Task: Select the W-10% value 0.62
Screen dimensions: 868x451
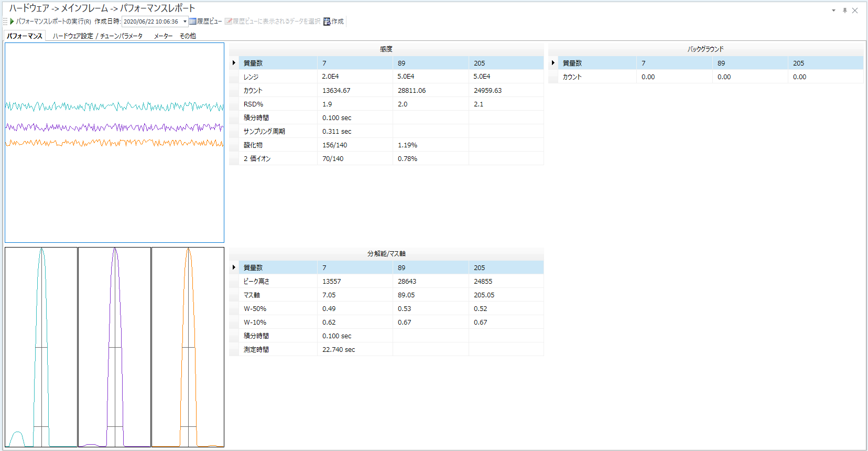Action: pyautogui.click(x=355, y=322)
